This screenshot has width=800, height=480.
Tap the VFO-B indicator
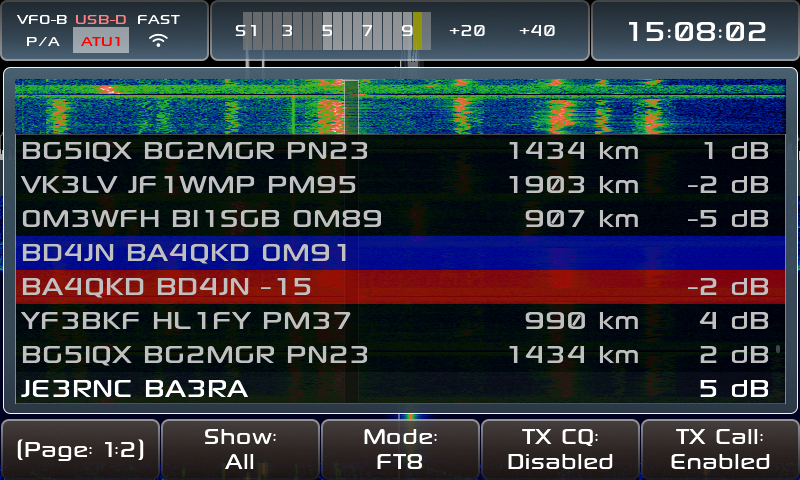pos(42,19)
